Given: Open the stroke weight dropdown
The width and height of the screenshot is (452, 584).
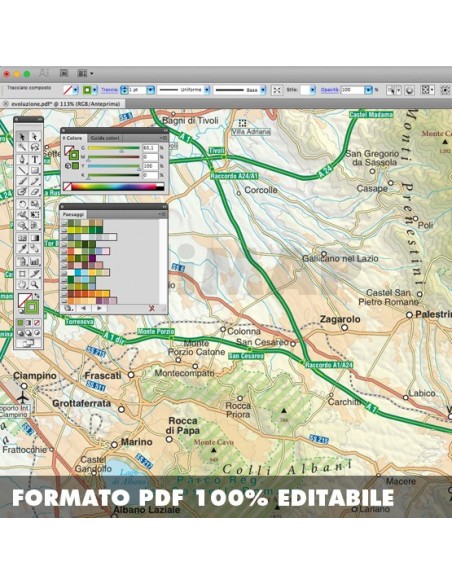Looking at the screenshot, I should point(150,90).
